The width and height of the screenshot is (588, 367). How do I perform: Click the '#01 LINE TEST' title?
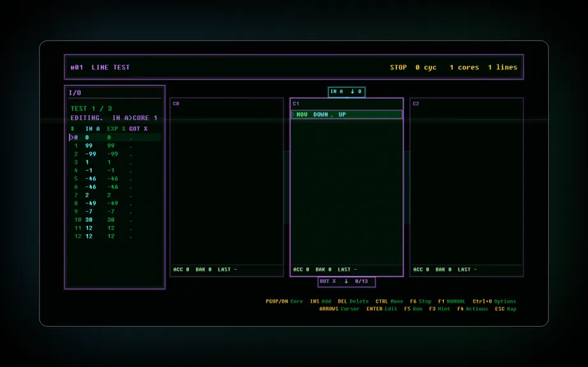click(x=100, y=68)
